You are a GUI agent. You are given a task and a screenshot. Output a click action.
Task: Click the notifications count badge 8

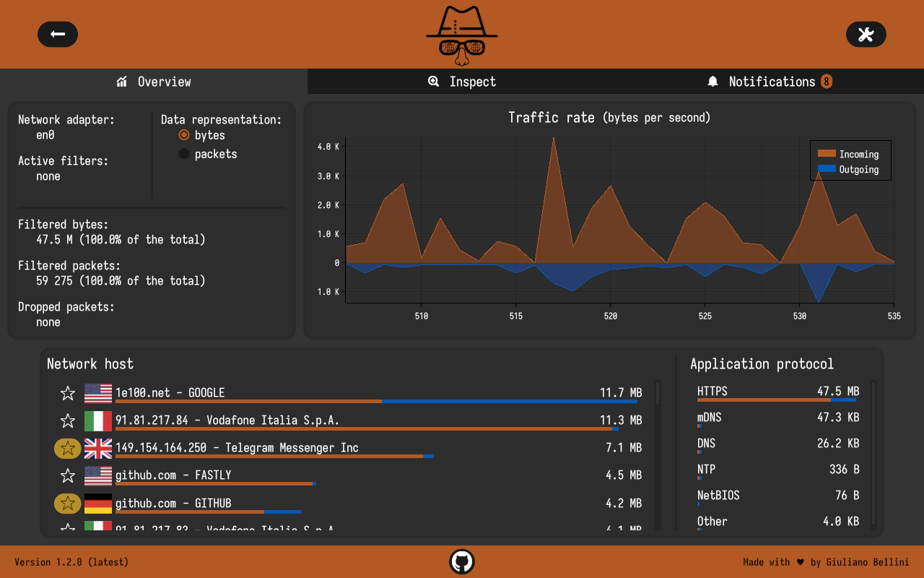point(827,82)
